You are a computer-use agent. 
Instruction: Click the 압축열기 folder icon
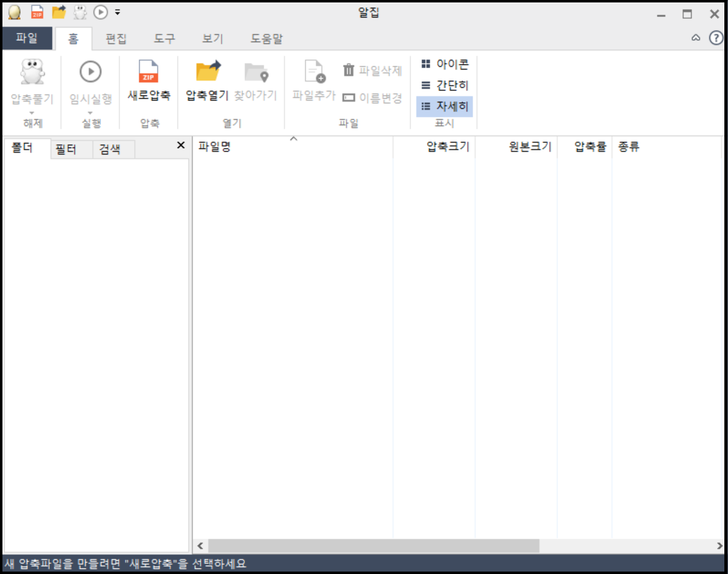pos(208,71)
